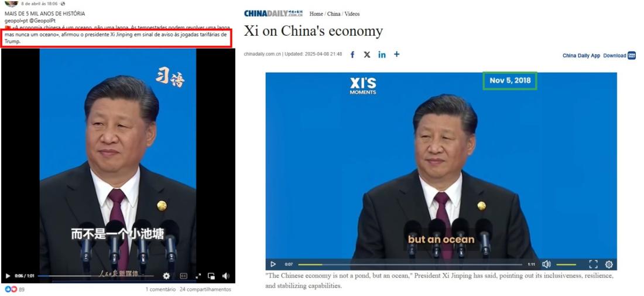644x296 pixels.
Task: Expand Facebook video to fullscreen
Action: click(198, 276)
